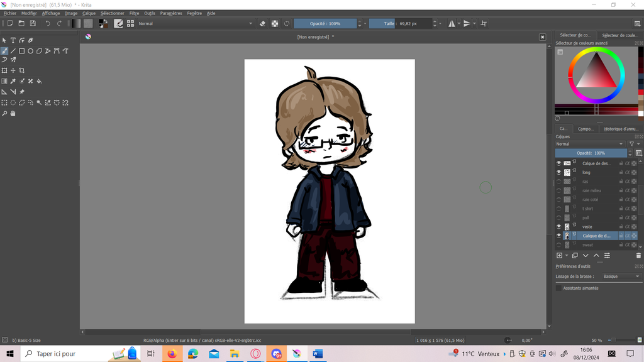Activate the Zoom magnifier tool

point(4,114)
